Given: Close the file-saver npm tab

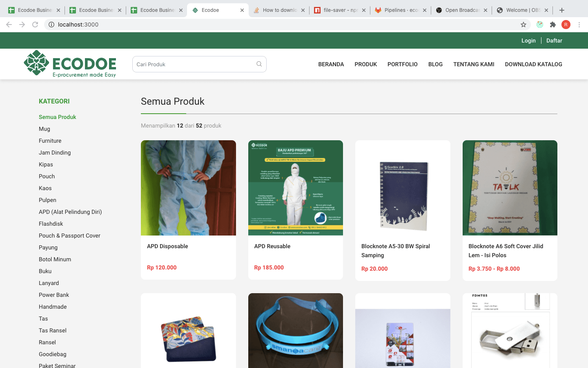Looking at the screenshot, I should tap(364, 10).
